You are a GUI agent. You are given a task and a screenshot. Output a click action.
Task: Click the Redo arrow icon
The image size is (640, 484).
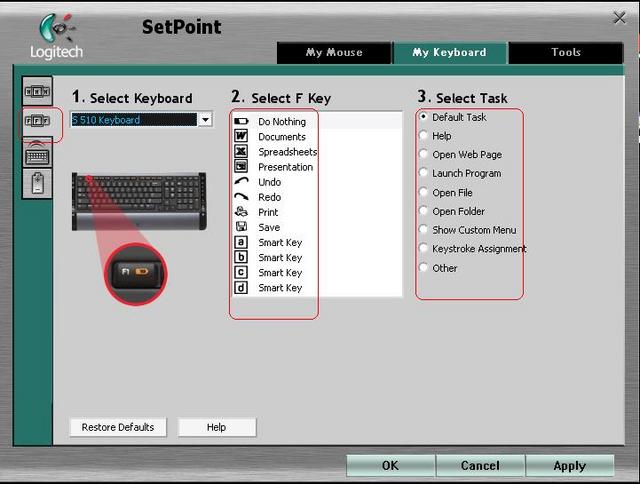tap(241, 197)
